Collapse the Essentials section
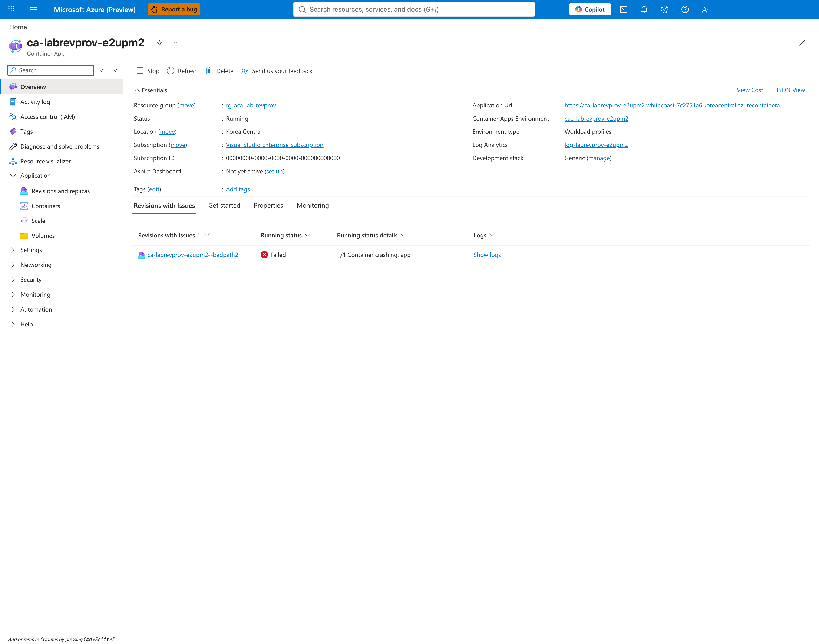The width and height of the screenshot is (819, 644). (151, 90)
